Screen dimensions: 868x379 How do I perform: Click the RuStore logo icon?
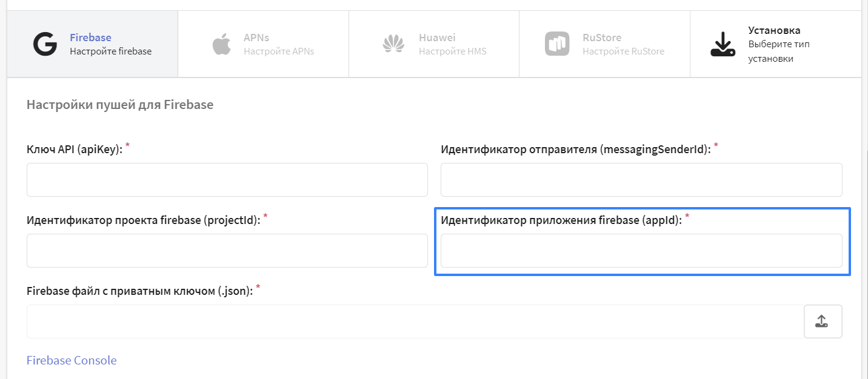tap(557, 44)
